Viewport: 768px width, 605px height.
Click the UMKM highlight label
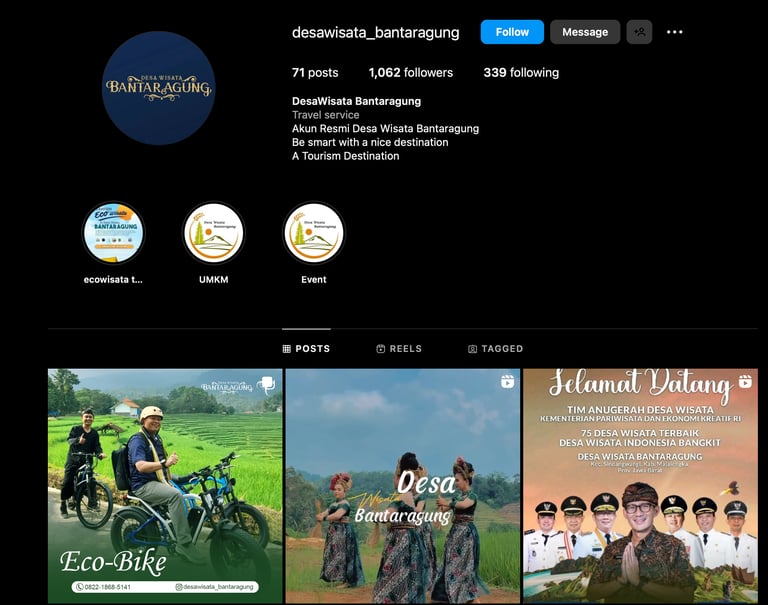tap(214, 280)
